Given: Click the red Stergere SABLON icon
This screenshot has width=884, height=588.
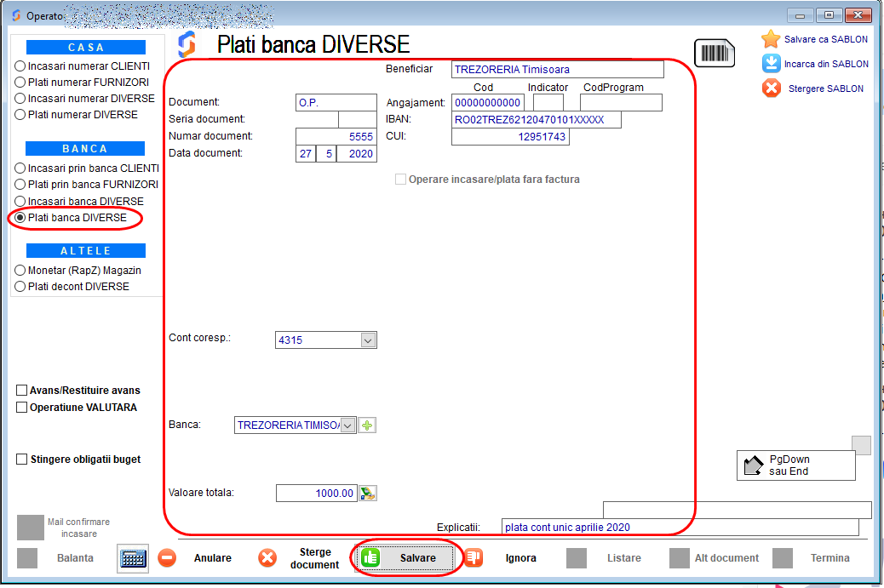Looking at the screenshot, I should click(771, 88).
